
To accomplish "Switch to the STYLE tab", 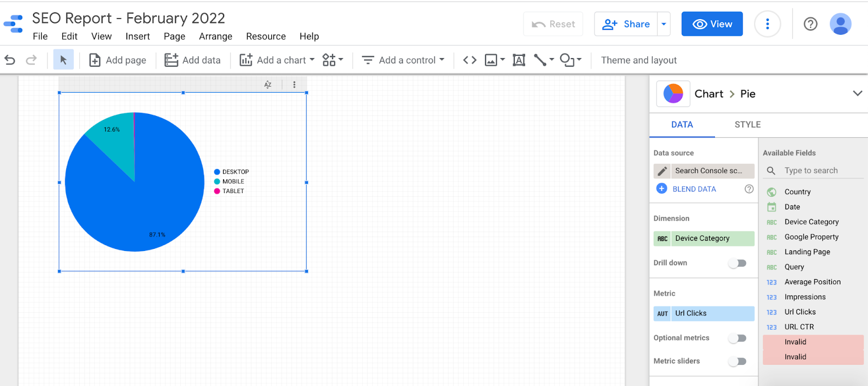I will tap(748, 125).
